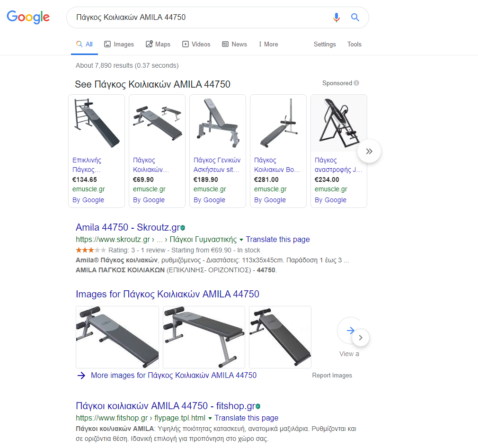Viewport: 478px width, 448px height.
Task: Click the Πάγκος Γενικών Ασκήσεων product title
Action: pyautogui.click(x=217, y=165)
